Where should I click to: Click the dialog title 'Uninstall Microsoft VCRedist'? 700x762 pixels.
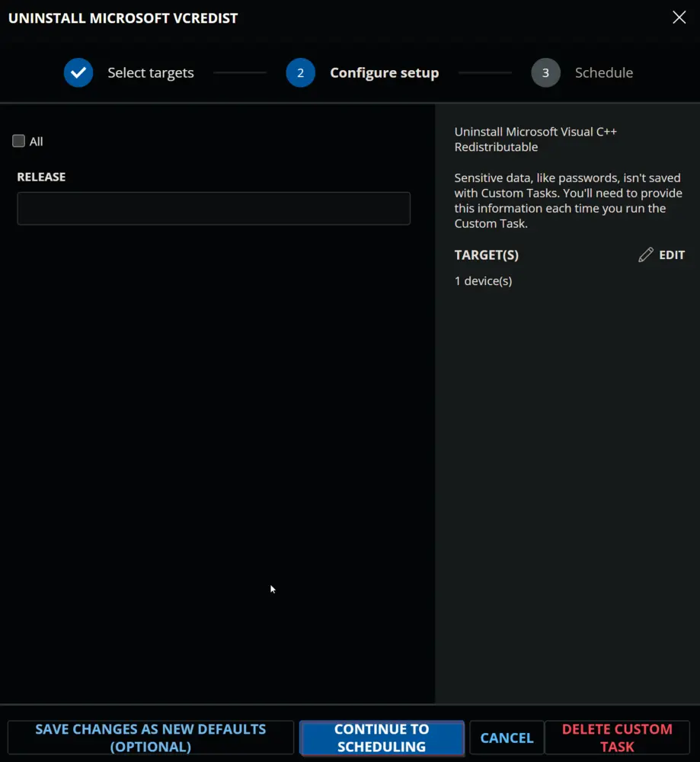pyautogui.click(x=123, y=18)
